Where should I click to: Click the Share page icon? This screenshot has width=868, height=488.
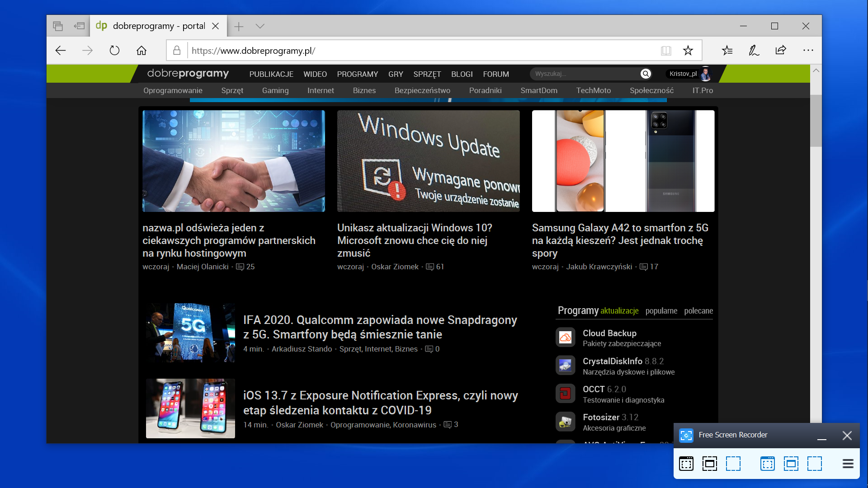pos(781,51)
